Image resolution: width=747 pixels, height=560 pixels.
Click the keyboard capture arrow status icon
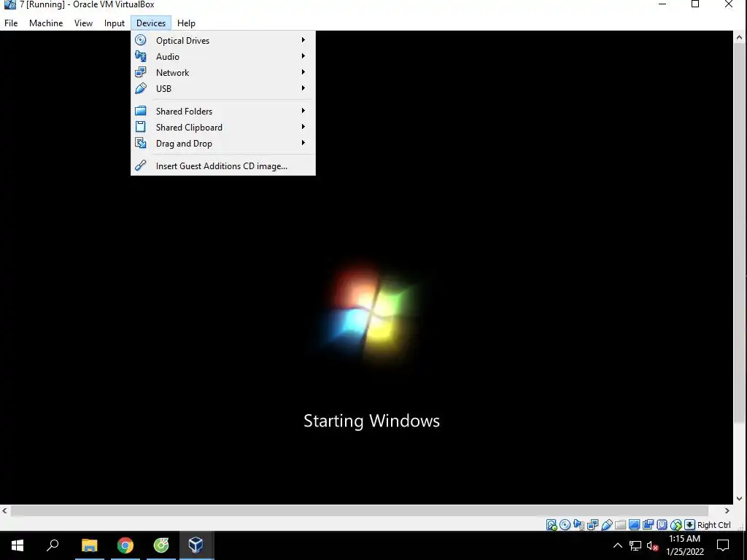point(689,525)
